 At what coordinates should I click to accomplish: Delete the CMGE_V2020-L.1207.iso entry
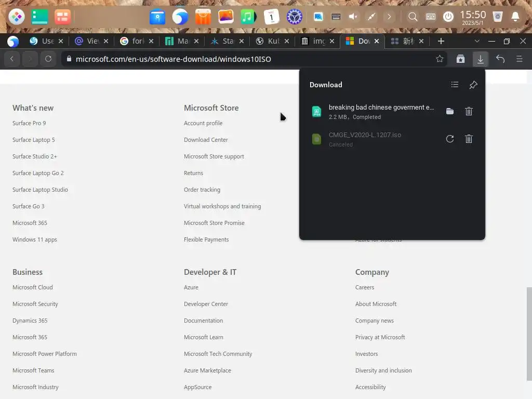(469, 139)
